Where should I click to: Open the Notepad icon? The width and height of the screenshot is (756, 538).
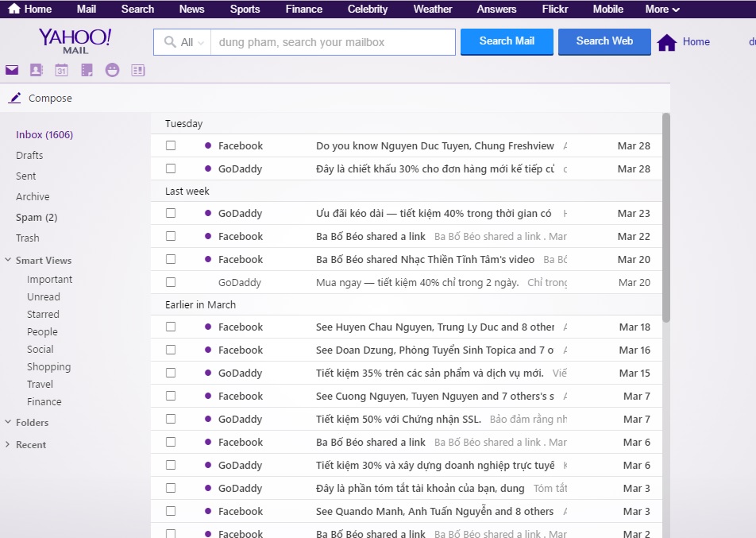point(87,71)
